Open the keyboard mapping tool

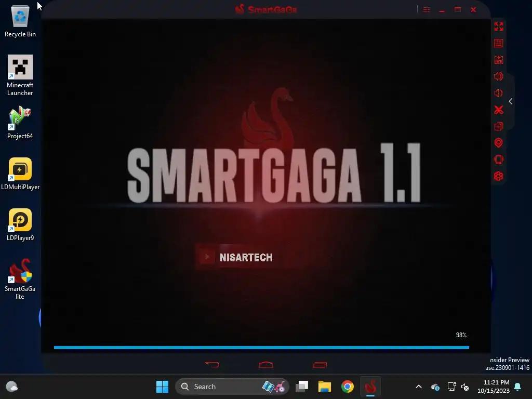[498, 43]
